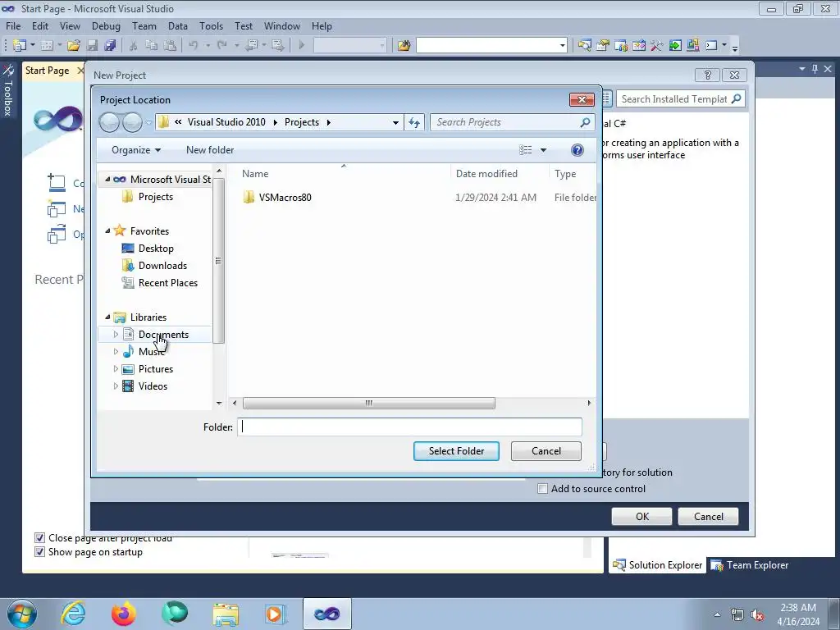The width and height of the screenshot is (840, 630).
Task: Click the Folder name input field
Action: pos(410,427)
